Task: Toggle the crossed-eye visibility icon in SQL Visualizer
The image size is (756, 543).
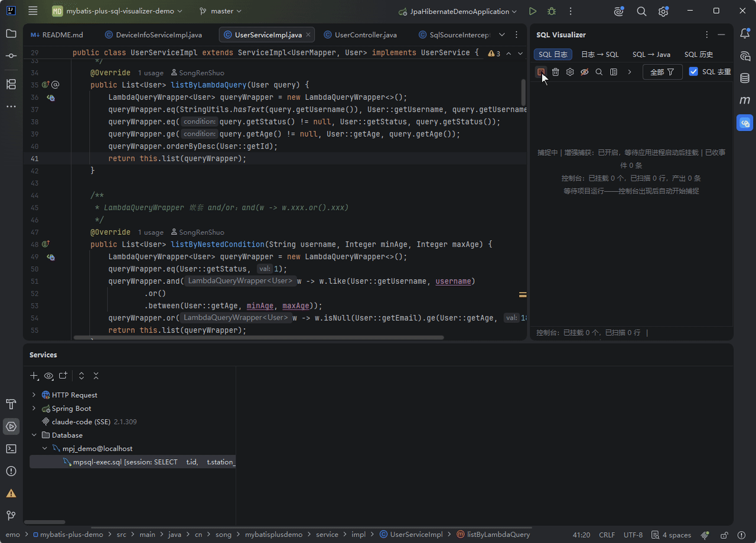Action: click(584, 72)
